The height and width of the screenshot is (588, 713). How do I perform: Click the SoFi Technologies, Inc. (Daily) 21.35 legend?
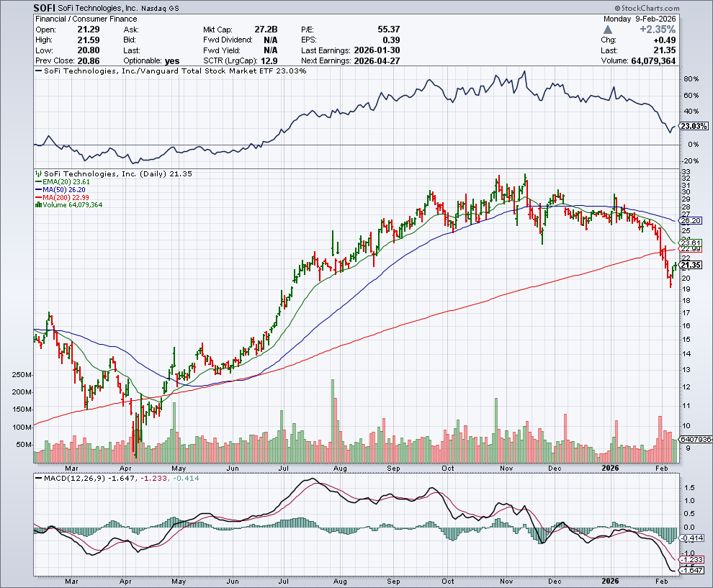pyautogui.click(x=114, y=173)
